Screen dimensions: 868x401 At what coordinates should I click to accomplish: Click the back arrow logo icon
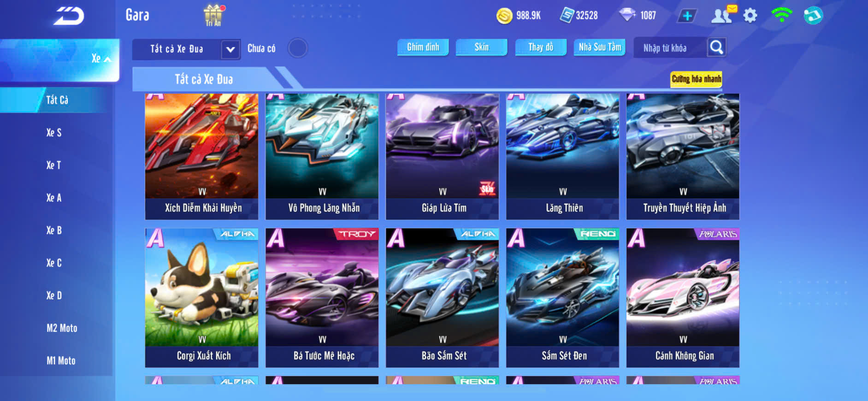tap(68, 16)
